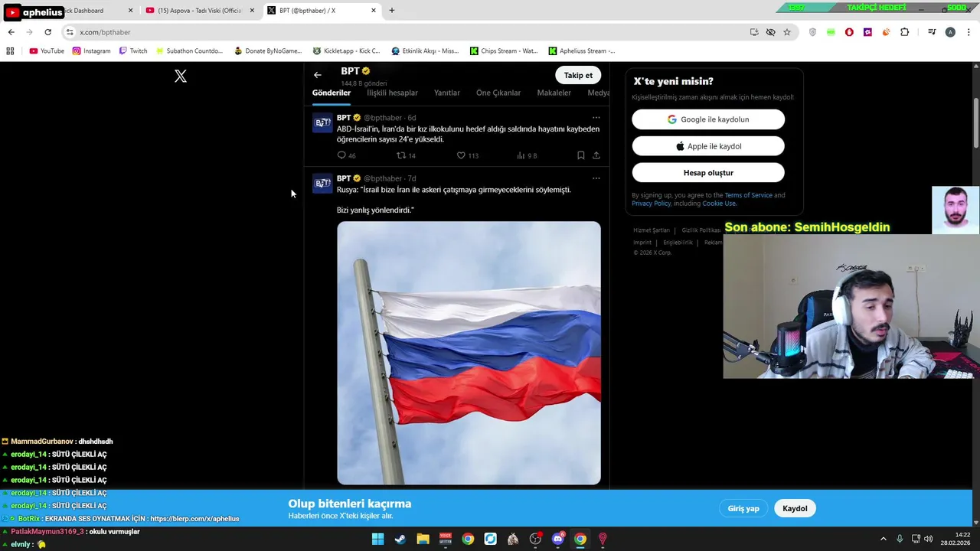Bookmark this page with the star icon
Image resolution: width=980 pixels, height=551 pixels.
click(x=786, y=32)
